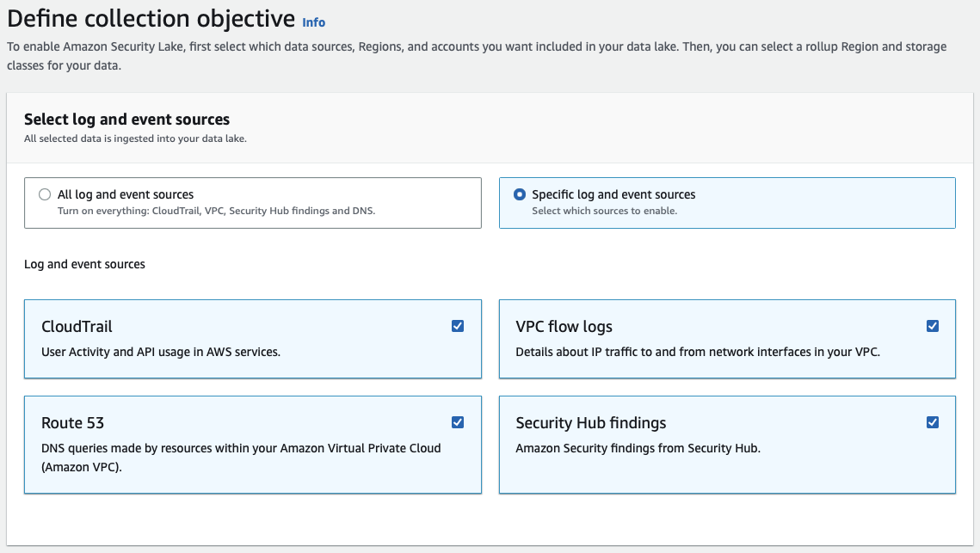Click the 'Define collection objective' page heading
This screenshot has height=553, width=980.
pyautogui.click(x=151, y=19)
